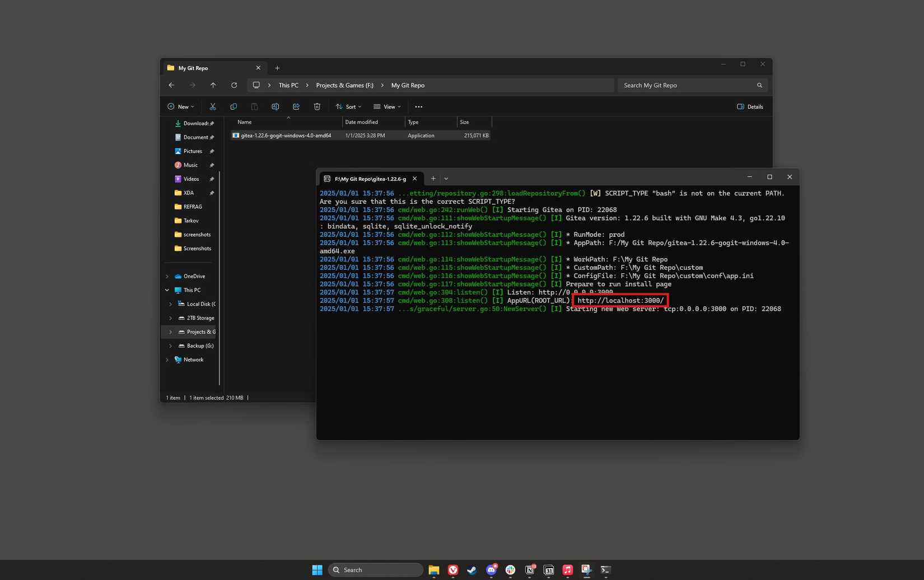This screenshot has width=924, height=580.
Task: Click the Share icon in the toolbar
Action: click(x=296, y=106)
